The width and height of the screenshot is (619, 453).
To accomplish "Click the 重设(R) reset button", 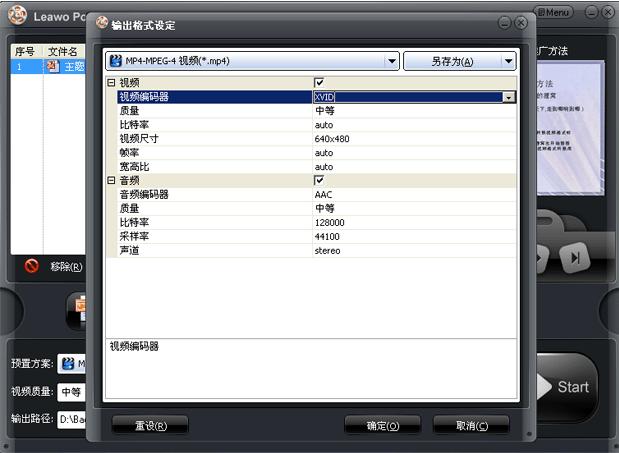I will (150, 426).
